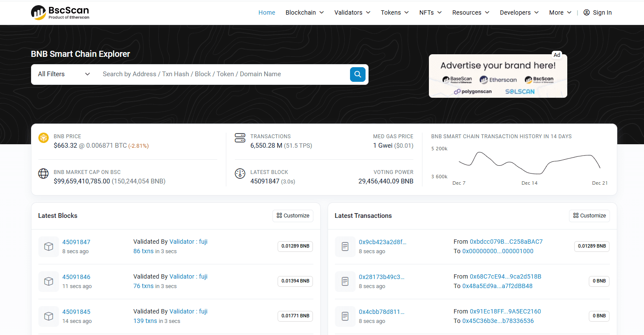
Task: Open sender address 0x68C7cE94...9ca2d518B
Action: pyautogui.click(x=506, y=276)
